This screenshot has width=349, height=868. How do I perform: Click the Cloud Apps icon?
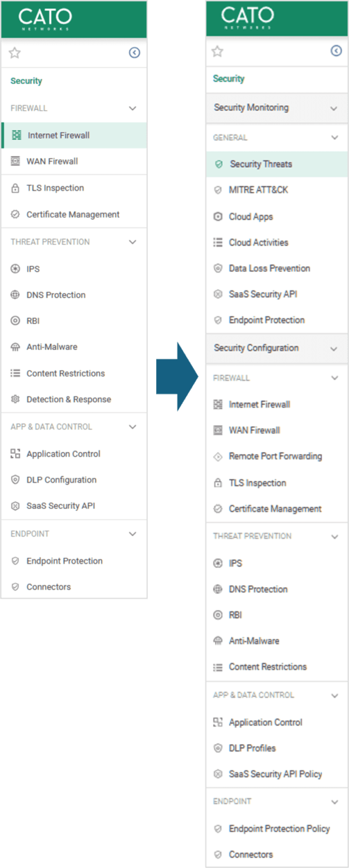click(218, 216)
